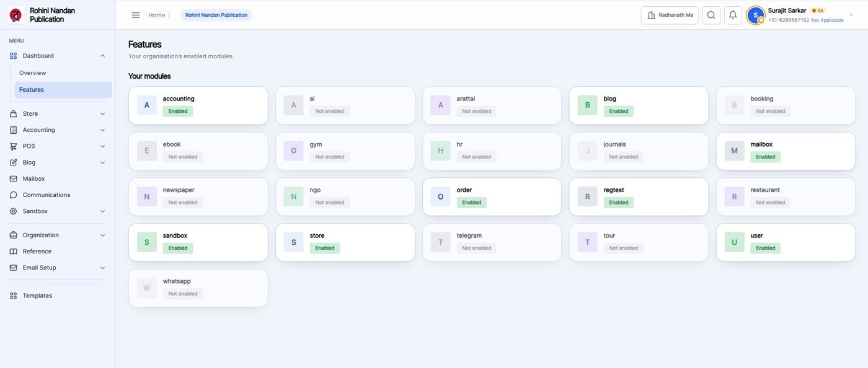Click the hamburger menu icon
Viewport: 868px width, 368px height.
pyautogui.click(x=136, y=15)
